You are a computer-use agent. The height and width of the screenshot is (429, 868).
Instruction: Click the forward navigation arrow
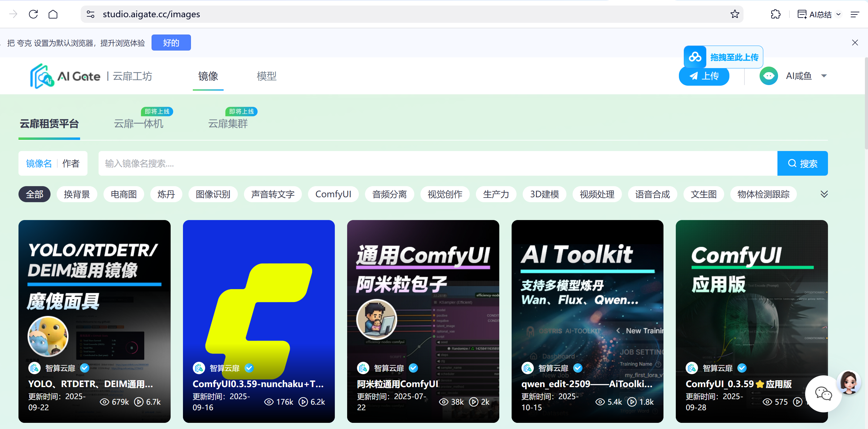tap(14, 14)
